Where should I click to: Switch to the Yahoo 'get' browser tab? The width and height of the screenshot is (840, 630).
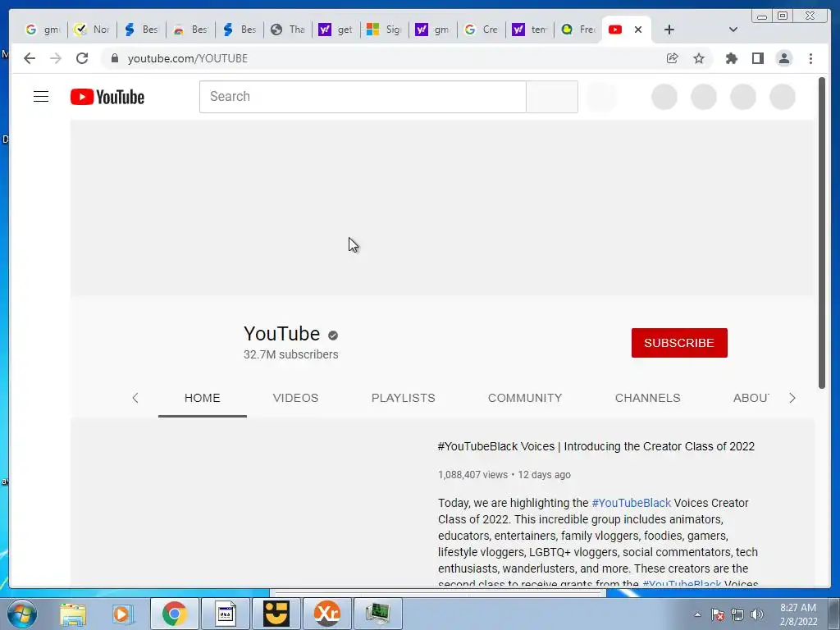pyautogui.click(x=336, y=30)
